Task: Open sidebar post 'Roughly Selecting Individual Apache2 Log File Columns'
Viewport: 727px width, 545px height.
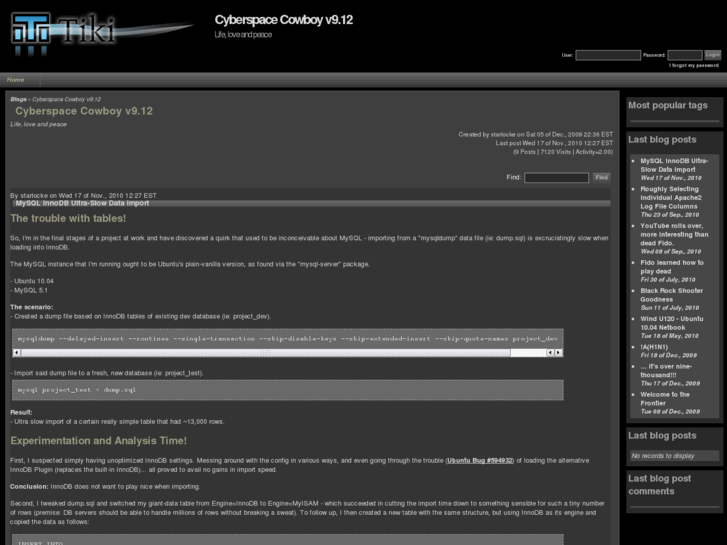Action: tap(671, 198)
